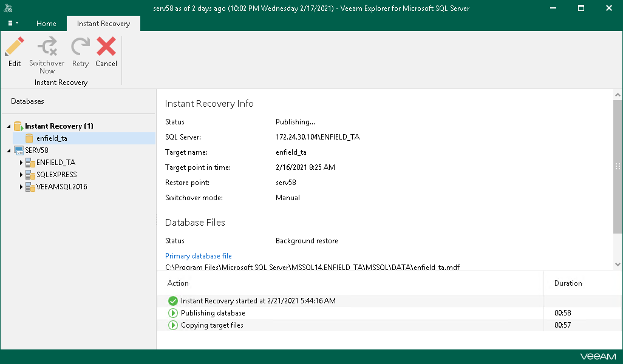Select the Publishing database row text
Image resolution: width=623 pixels, height=364 pixels.
213,313
